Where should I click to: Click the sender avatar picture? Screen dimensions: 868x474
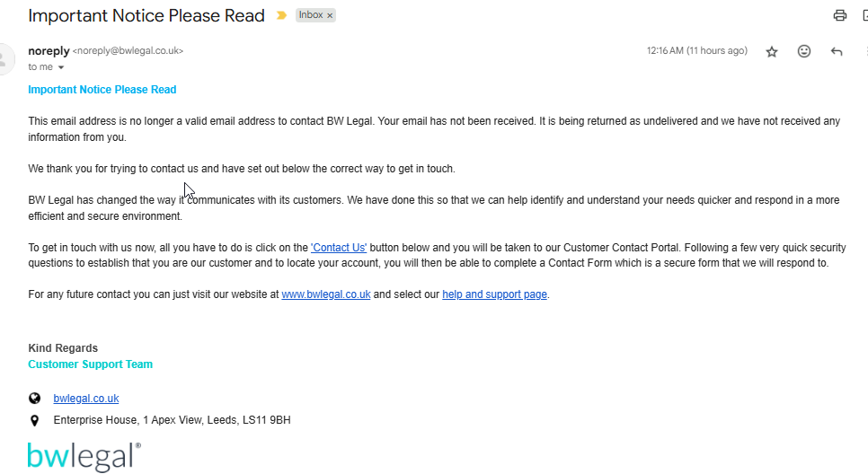point(4,59)
